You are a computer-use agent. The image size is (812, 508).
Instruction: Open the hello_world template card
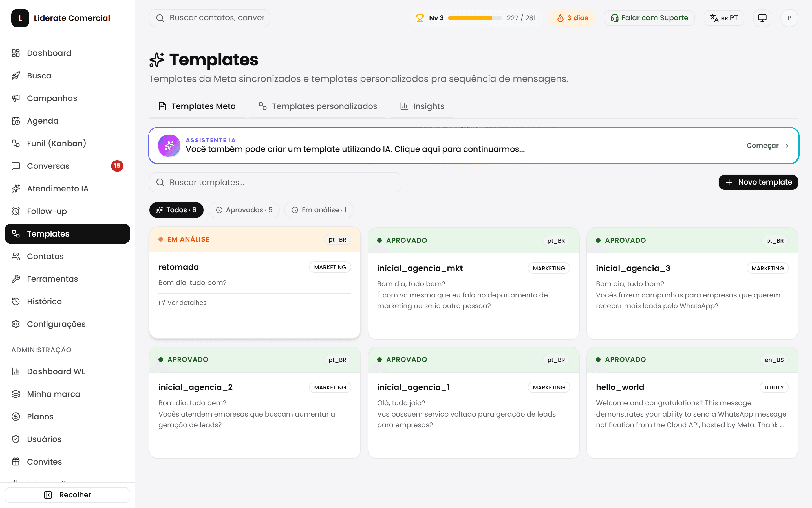(692, 403)
